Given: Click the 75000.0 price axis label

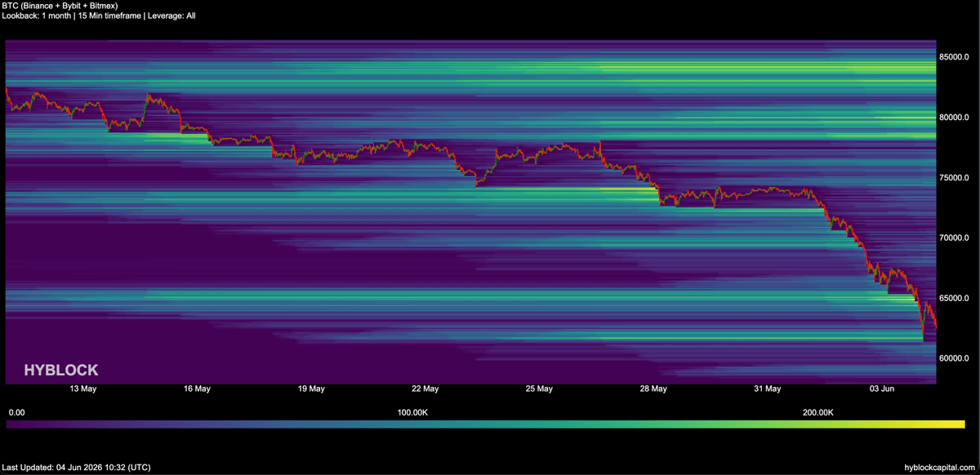Looking at the screenshot, I should click(x=954, y=178).
